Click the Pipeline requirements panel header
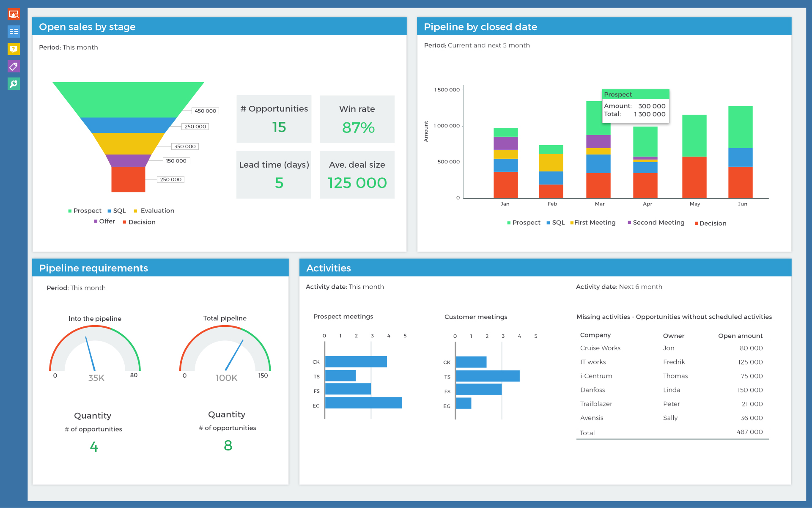The width and height of the screenshot is (812, 508). 93,268
